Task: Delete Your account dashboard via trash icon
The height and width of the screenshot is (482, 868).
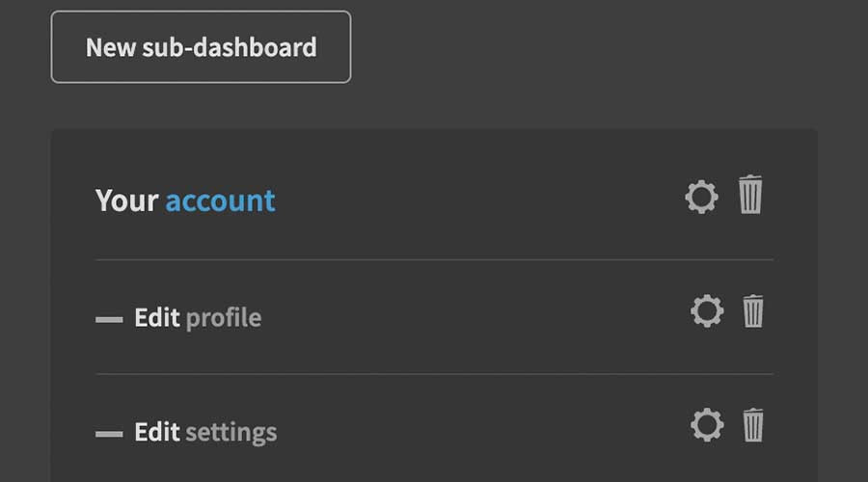Action: pos(750,195)
